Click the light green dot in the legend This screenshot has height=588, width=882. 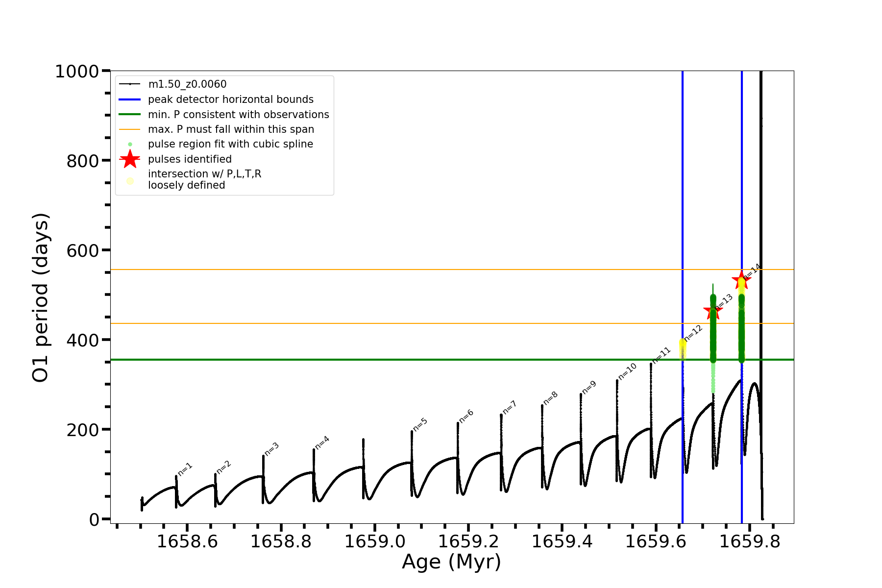coord(130,144)
